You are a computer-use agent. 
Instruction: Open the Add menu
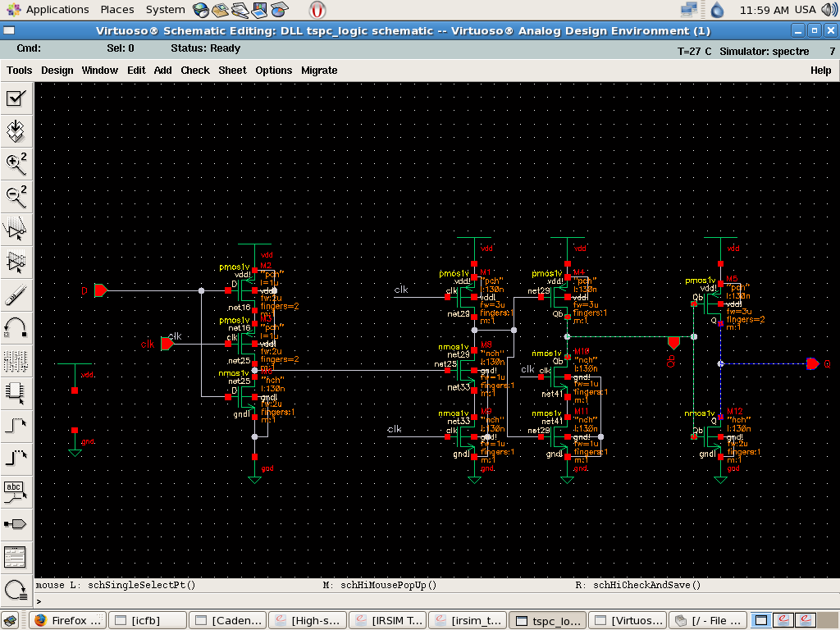(163, 71)
